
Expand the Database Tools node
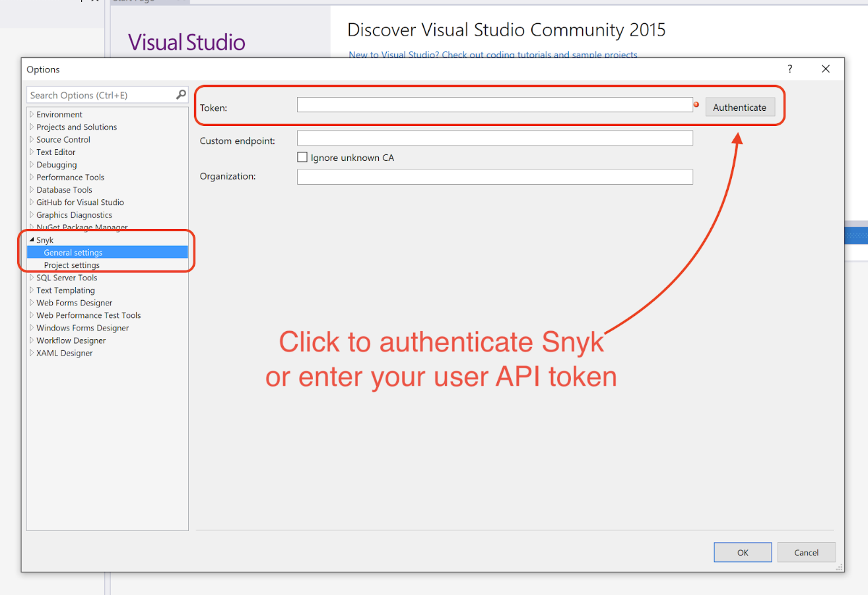click(32, 189)
